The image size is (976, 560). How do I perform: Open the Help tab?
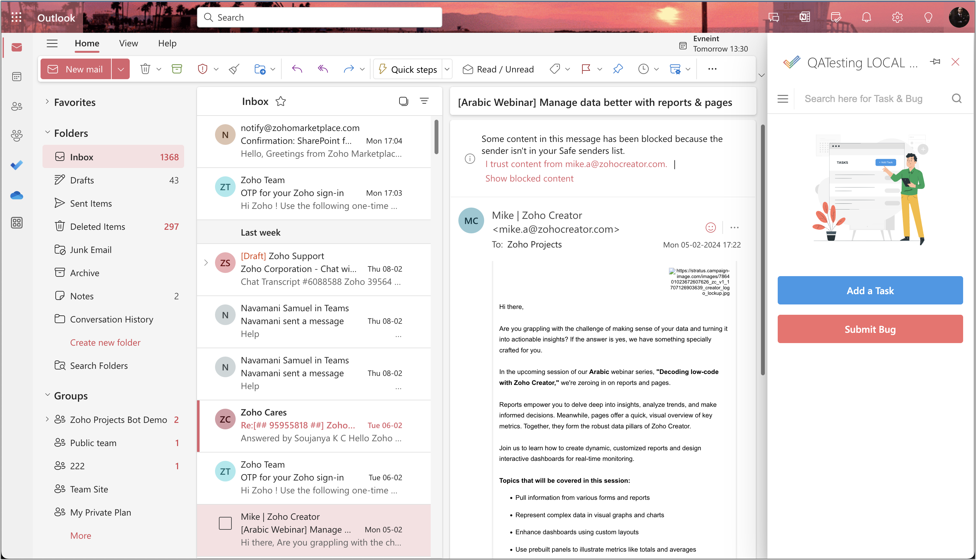pos(167,43)
